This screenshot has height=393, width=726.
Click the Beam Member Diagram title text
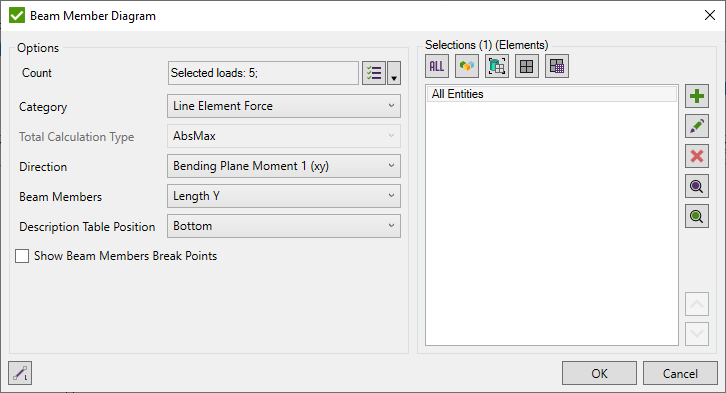click(93, 16)
